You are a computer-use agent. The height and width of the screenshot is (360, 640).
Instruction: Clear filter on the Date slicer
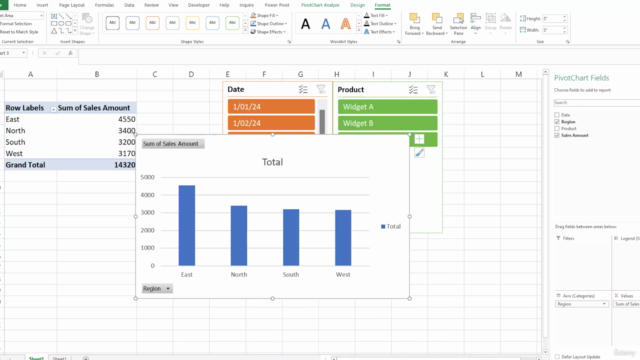321,89
